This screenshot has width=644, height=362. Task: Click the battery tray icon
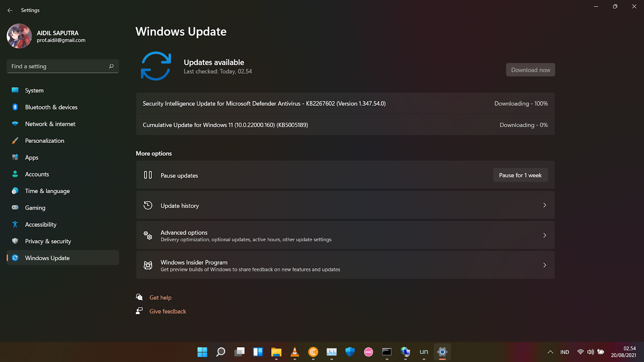(601, 352)
